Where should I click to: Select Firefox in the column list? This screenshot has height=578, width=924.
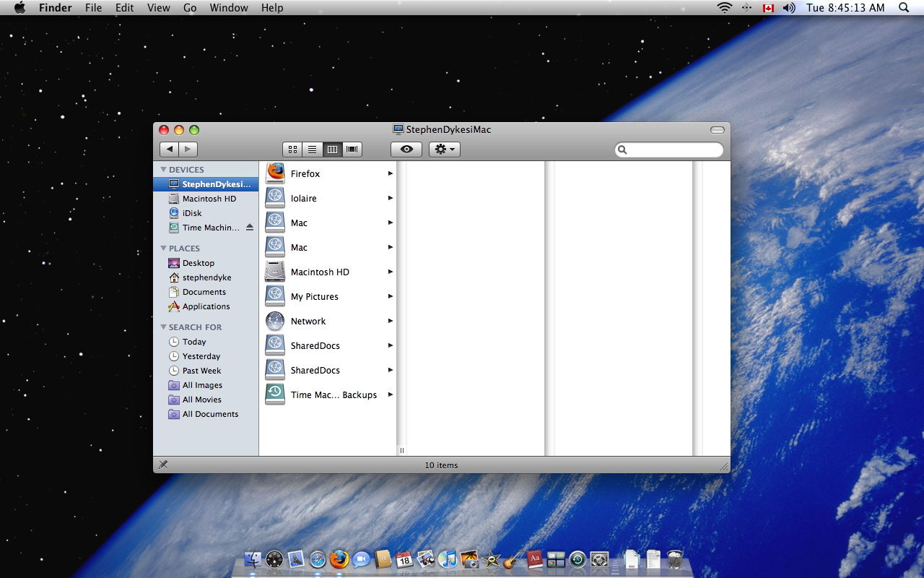tap(328, 173)
